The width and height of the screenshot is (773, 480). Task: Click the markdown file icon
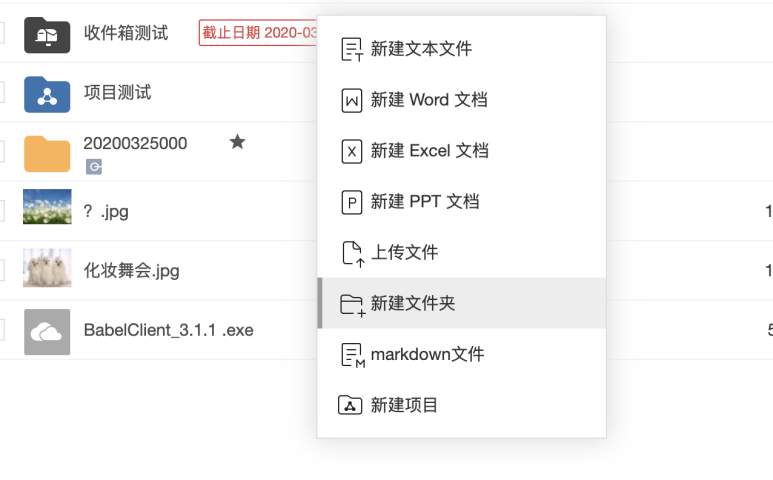[351, 354]
